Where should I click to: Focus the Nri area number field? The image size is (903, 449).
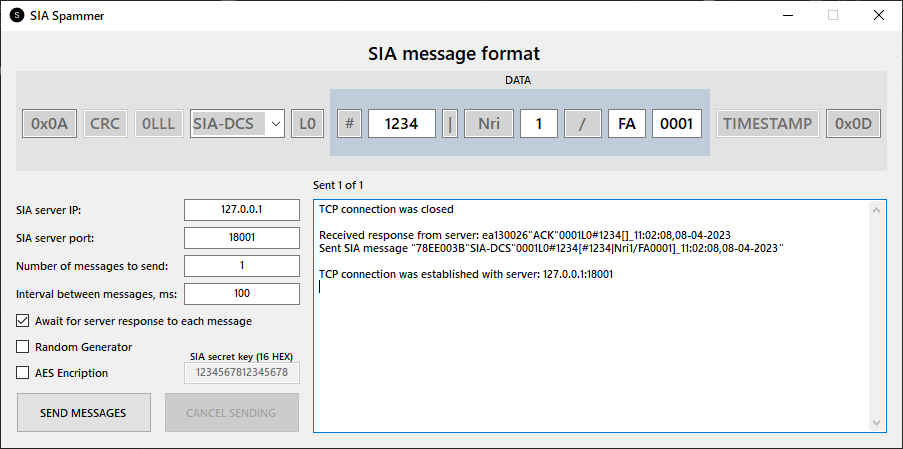click(x=539, y=124)
